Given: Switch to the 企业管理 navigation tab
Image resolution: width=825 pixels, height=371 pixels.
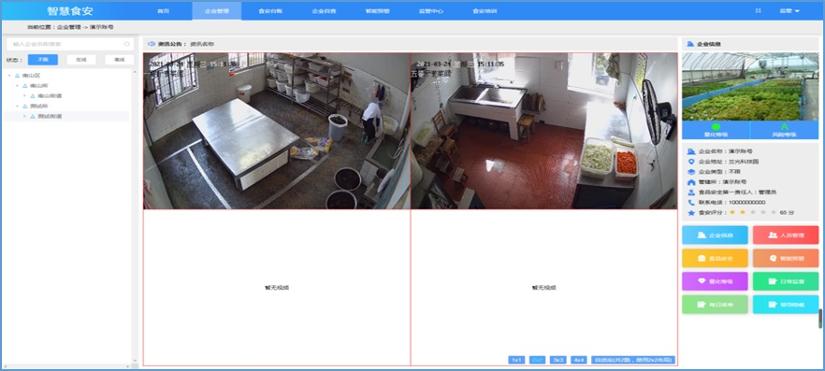Looking at the screenshot, I should pyautogui.click(x=217, y=11).
